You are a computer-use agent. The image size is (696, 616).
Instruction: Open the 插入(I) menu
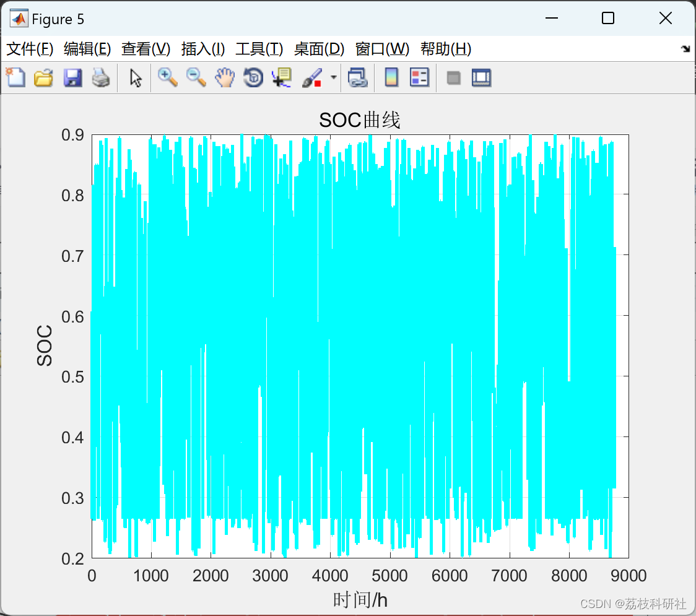tap(203, 49)
